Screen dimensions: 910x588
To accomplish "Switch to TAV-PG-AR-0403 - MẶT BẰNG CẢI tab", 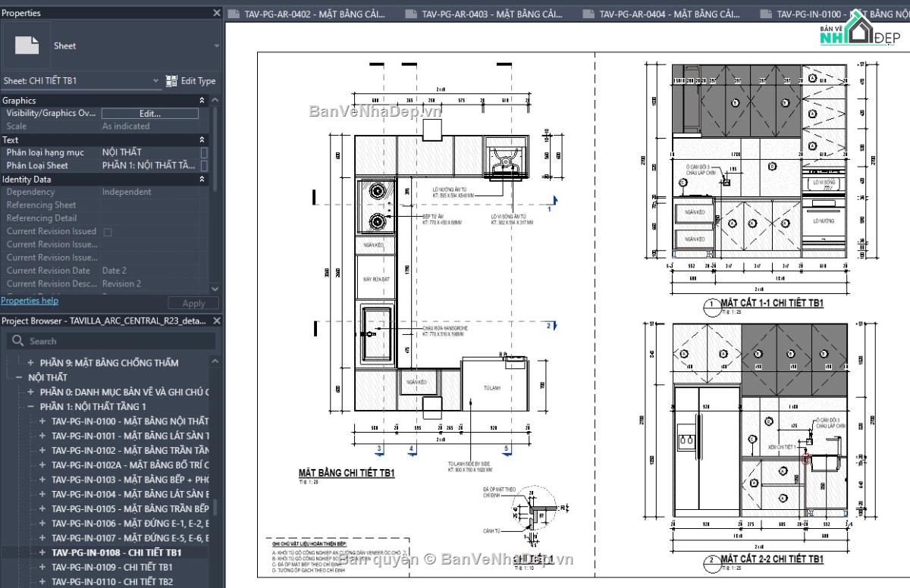I will 491,14.
